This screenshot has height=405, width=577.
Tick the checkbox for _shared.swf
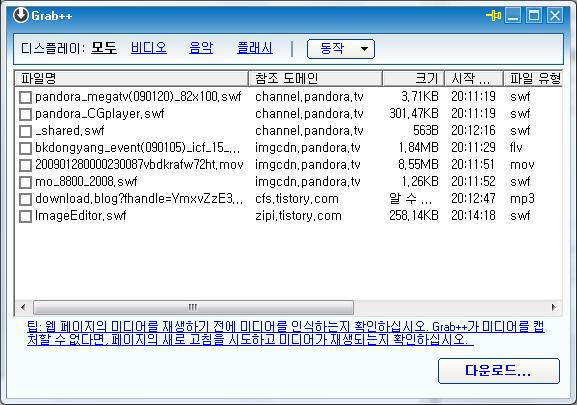tap(25, 131)
